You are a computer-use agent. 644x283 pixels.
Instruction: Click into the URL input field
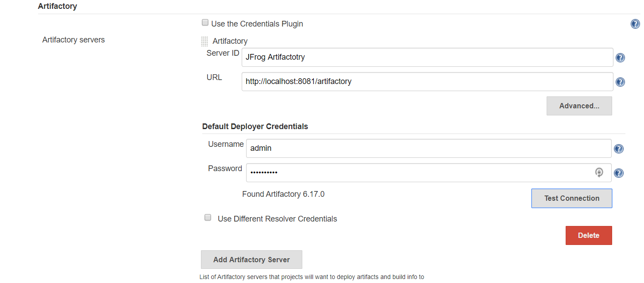click(427, 82)
